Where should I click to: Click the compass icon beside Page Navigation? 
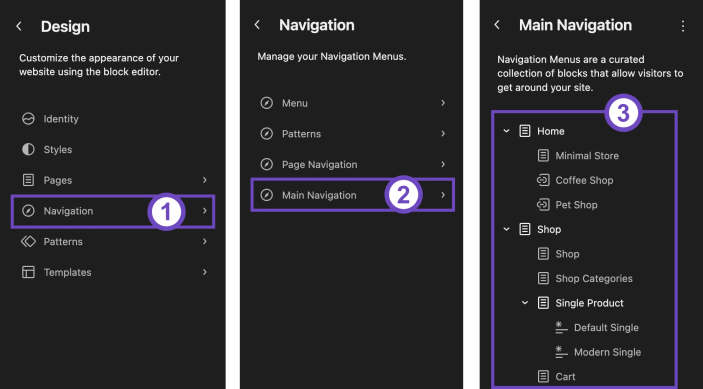[x=267, y=164]
